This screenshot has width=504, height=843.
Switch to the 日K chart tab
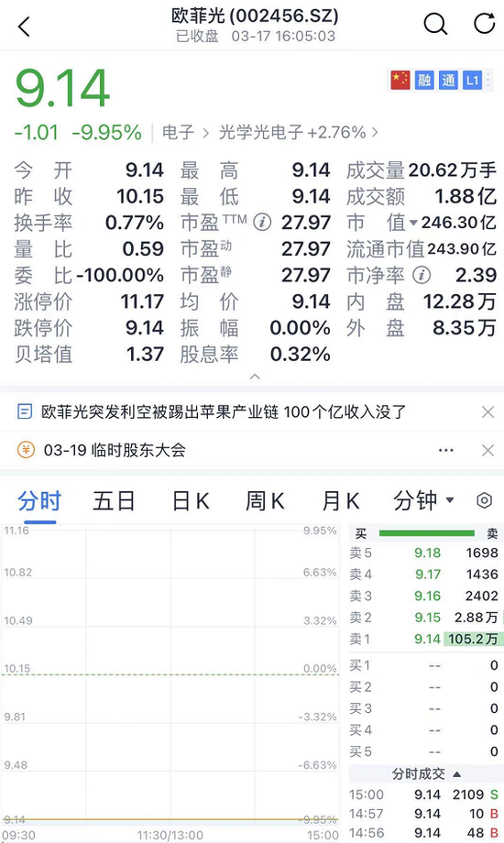click(191, 500)
